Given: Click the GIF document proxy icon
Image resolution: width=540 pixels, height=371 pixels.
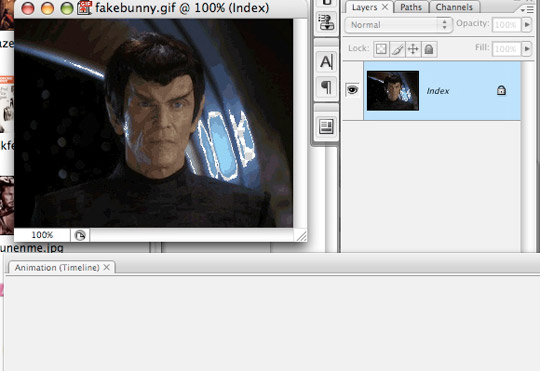Looking at the screenshot, I should click(84, 8).
